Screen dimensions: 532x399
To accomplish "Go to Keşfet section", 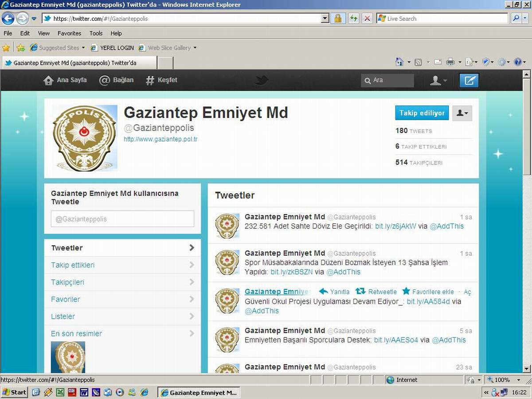I will pos(161,80).
